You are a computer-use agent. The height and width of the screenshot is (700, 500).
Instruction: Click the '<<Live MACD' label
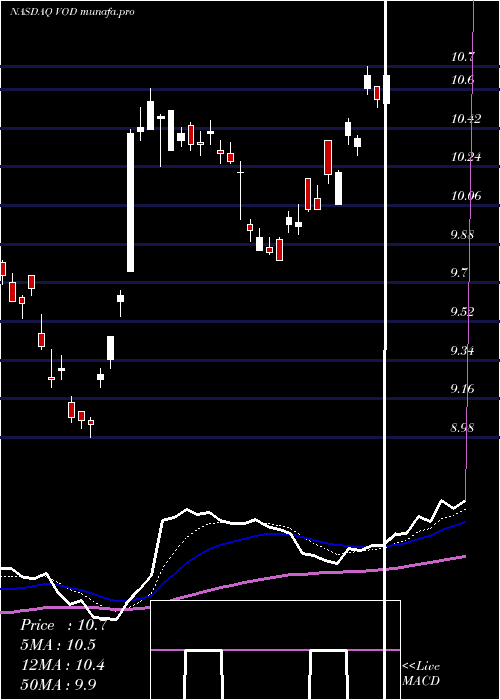pos(421,673)
